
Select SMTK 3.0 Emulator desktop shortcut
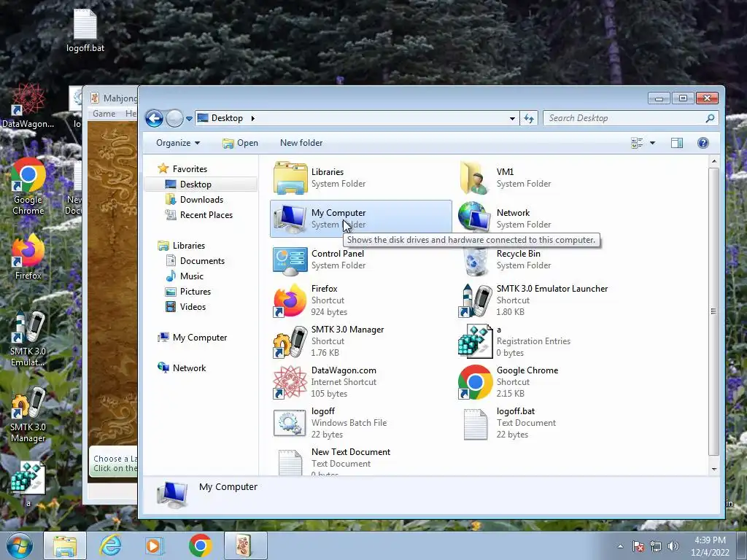click(x=28, y=339)
